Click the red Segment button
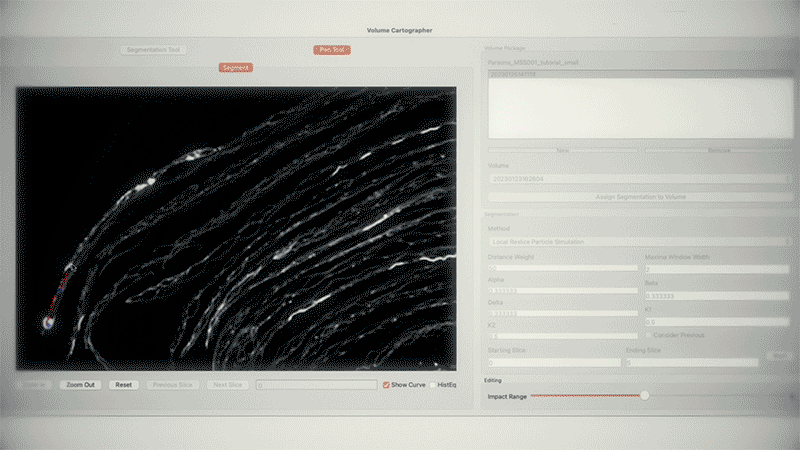The height and width of the screenshot is (450, 800). tap(236, 68)
